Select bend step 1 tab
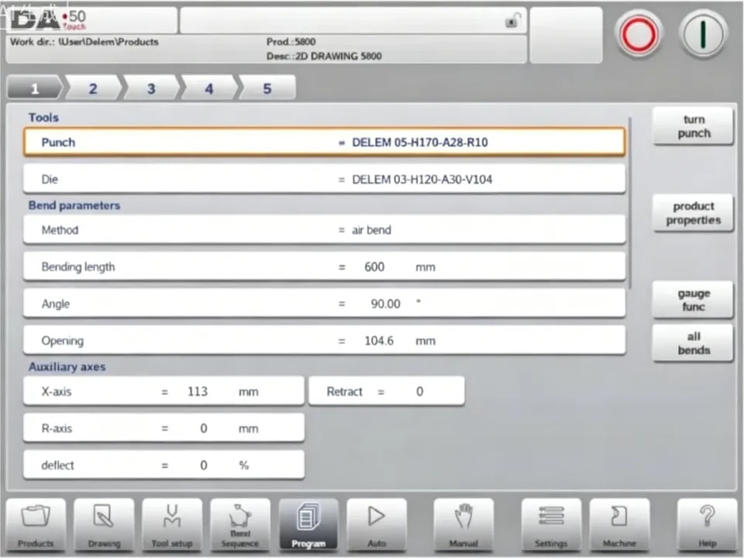Image resolution: width=744 pixels, height=560 pixels. pos(34,88)
